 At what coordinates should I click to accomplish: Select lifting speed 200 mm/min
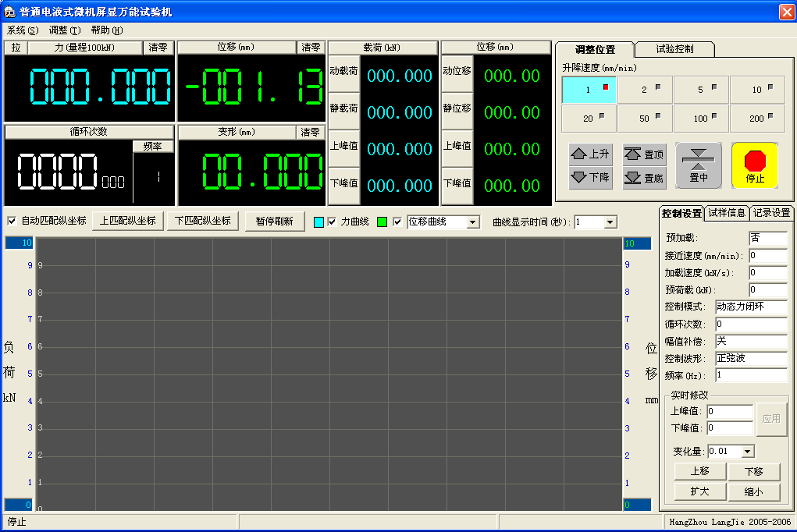click(758, 119)
